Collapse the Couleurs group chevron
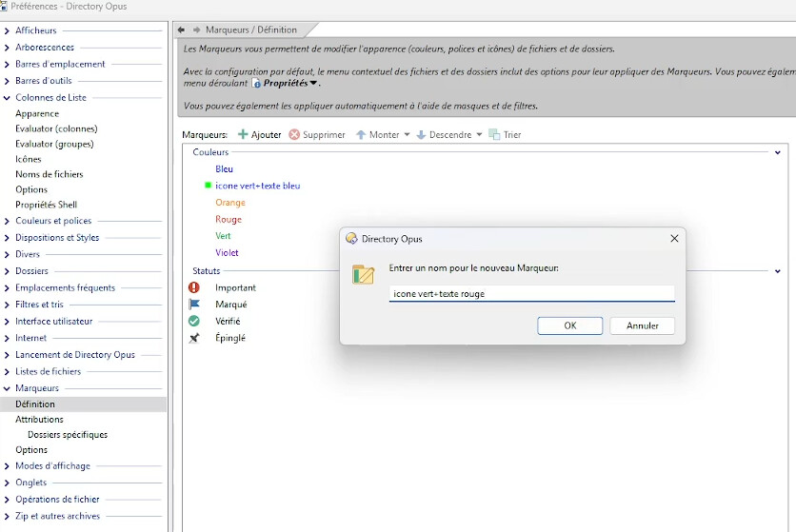Screen dimensions: 796x532 tap(777, 152)
